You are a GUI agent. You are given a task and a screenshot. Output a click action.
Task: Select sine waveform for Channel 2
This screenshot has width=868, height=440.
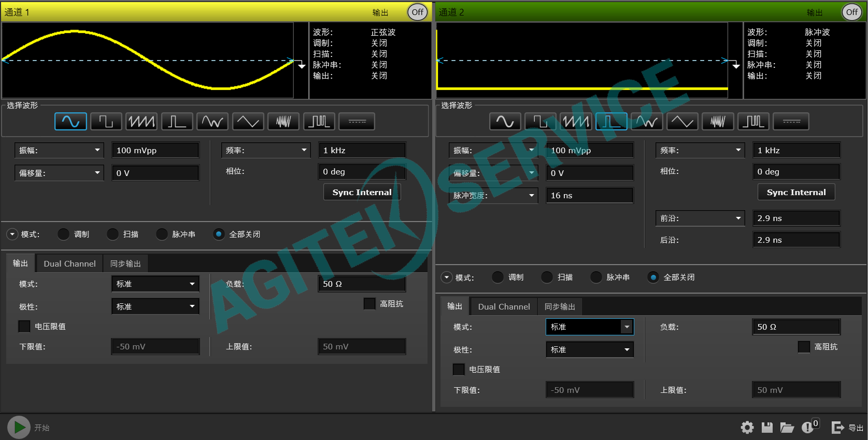click(x=505, y=122)
